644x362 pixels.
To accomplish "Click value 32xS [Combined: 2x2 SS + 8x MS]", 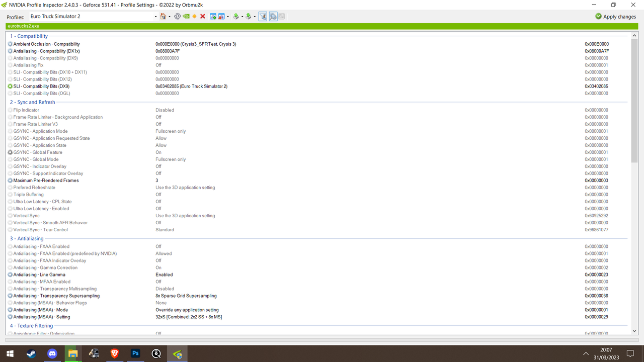I will click(189, 317).
